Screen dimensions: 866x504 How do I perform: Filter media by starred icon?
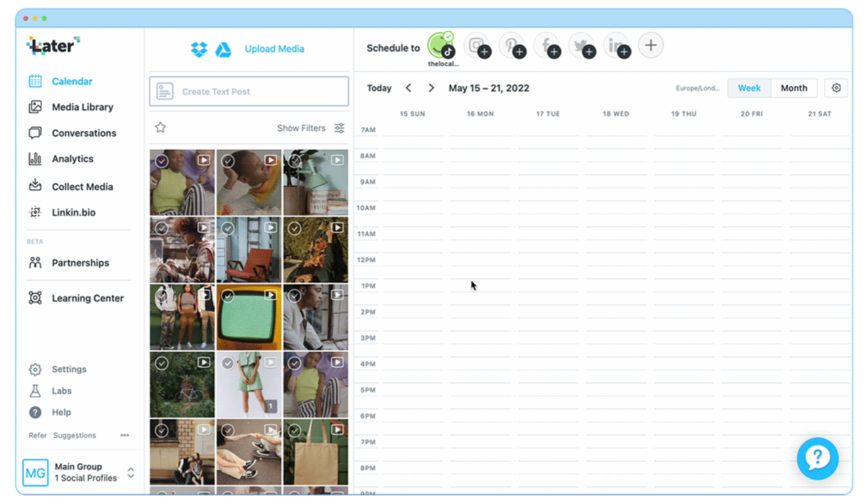(160, 127)
